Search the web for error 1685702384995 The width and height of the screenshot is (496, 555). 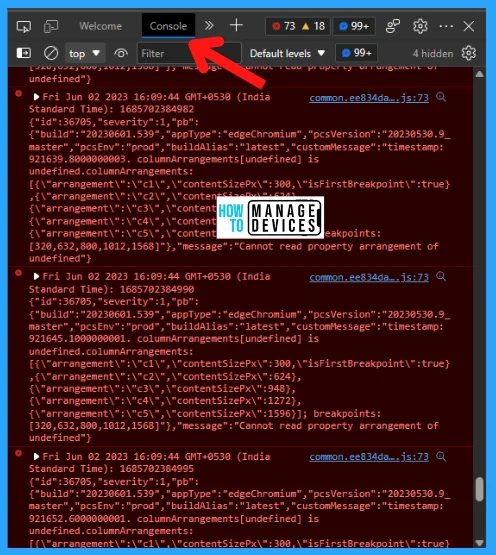pos(441,456)
